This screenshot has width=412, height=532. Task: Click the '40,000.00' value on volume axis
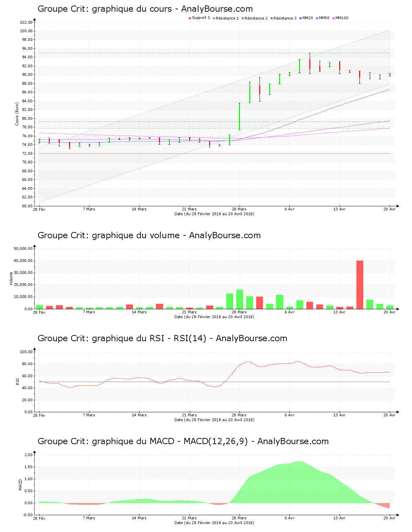[x=23, y=261]
